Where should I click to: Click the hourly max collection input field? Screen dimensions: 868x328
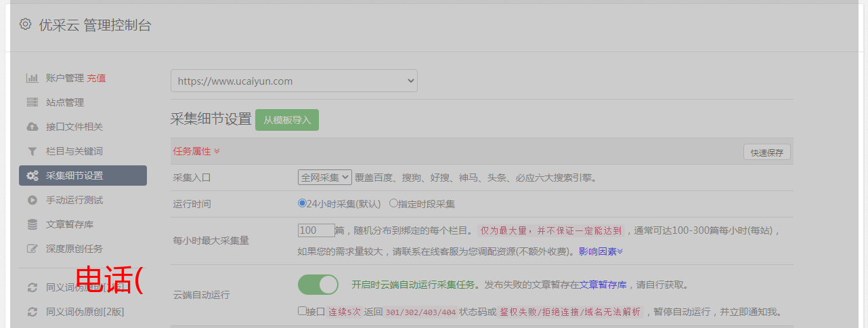tap(316, 230)
